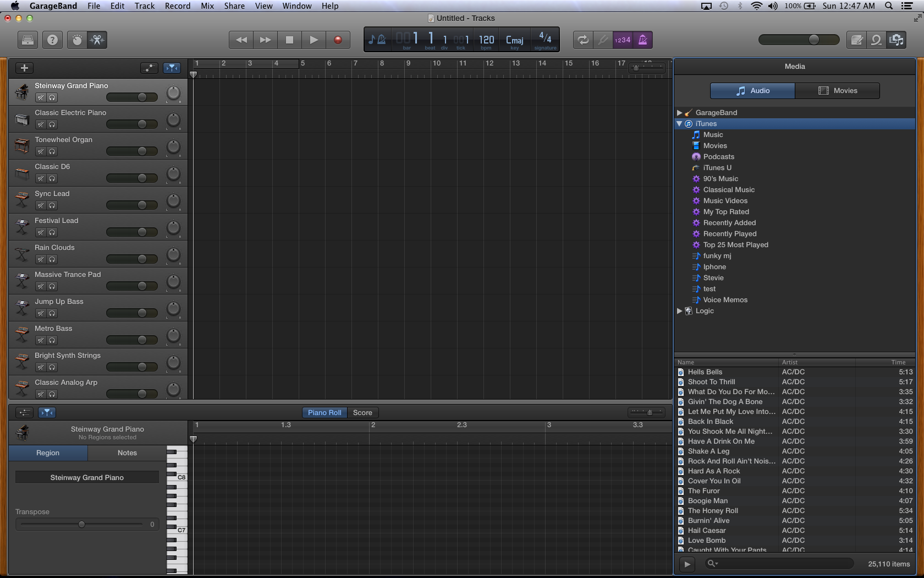
Task: Toggle the Tuner fork button
Action: point(603,40)
